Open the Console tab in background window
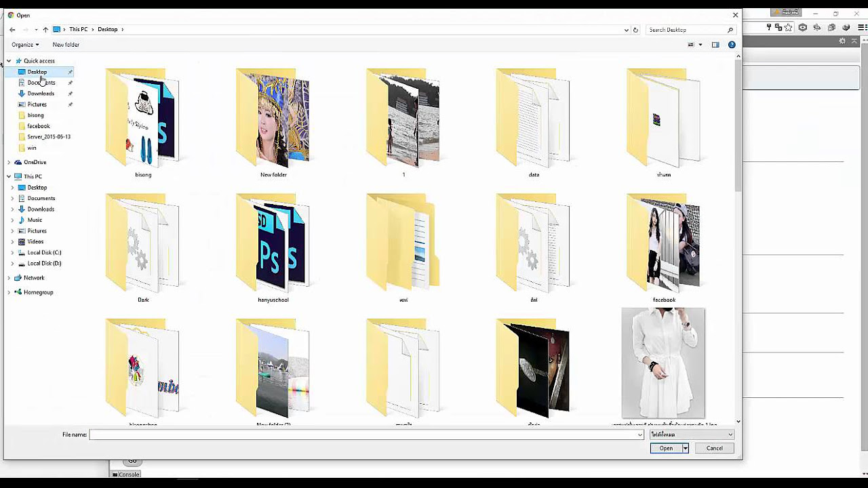This screenshot has width=868, height=488. tap(126, 474)
